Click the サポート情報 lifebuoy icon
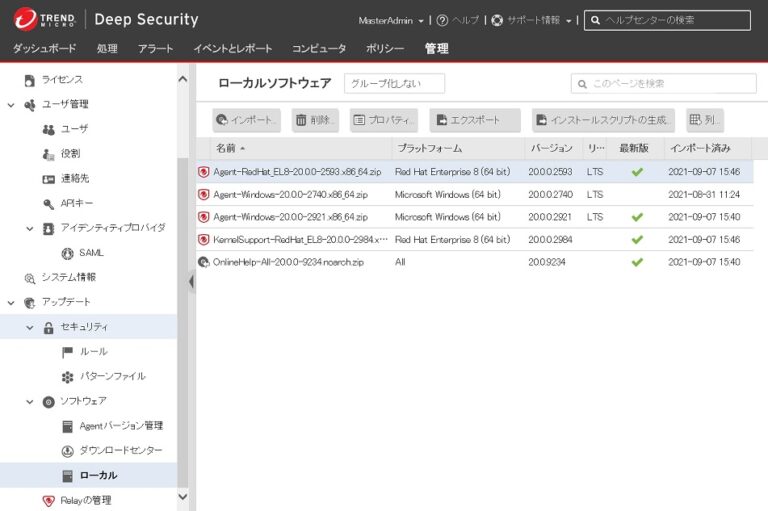768x511 pixels. (x=497, y=21)
